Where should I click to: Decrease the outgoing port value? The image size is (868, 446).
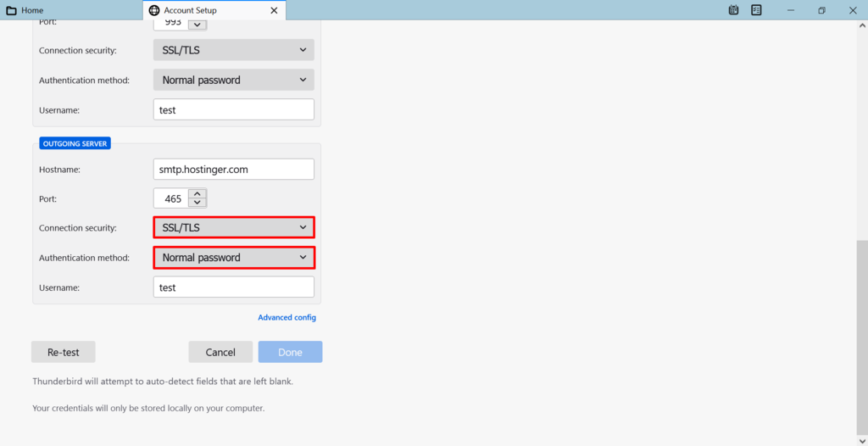pos(198,202)
